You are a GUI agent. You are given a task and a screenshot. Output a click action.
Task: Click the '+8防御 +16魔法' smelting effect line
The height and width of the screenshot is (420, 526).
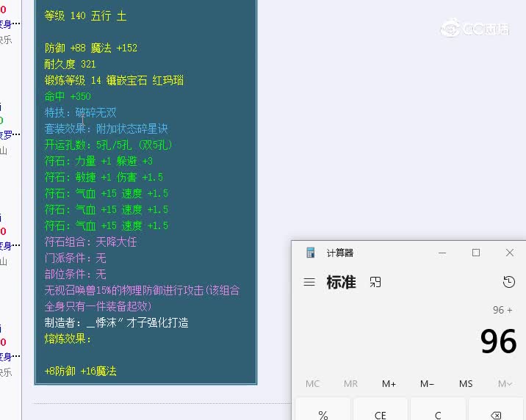[x=81, y=371]
